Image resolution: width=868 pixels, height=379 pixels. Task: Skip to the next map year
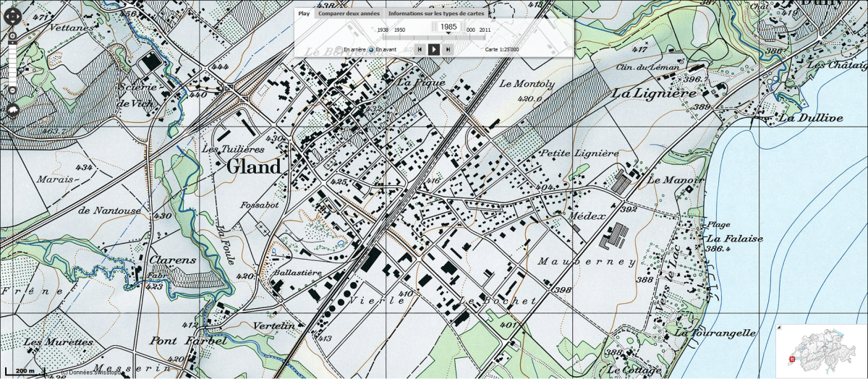[x=448, y=49]
